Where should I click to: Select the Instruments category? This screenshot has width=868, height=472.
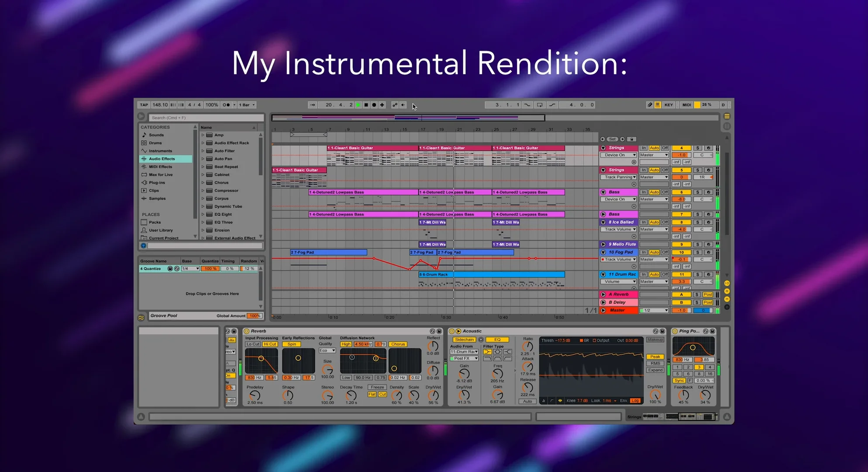click(160, 151)
